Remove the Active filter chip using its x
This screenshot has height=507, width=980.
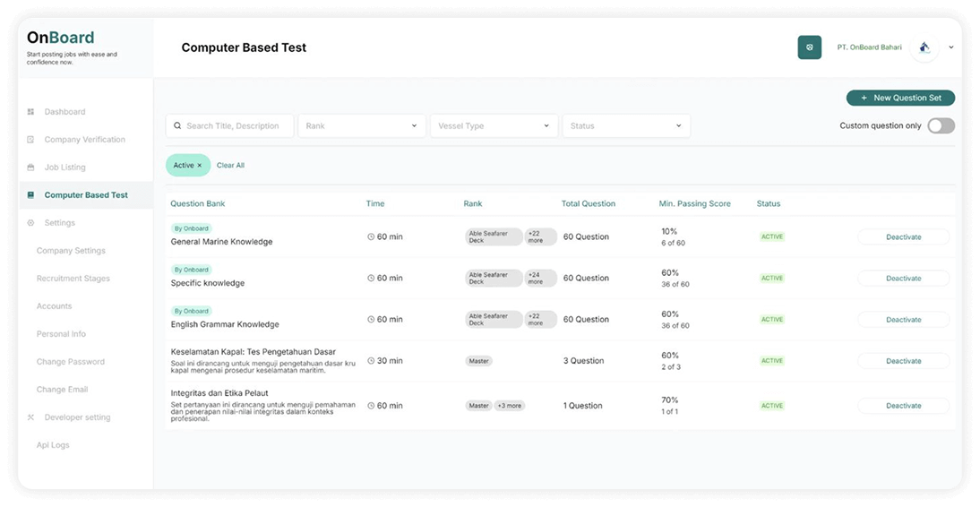[200, 166]
